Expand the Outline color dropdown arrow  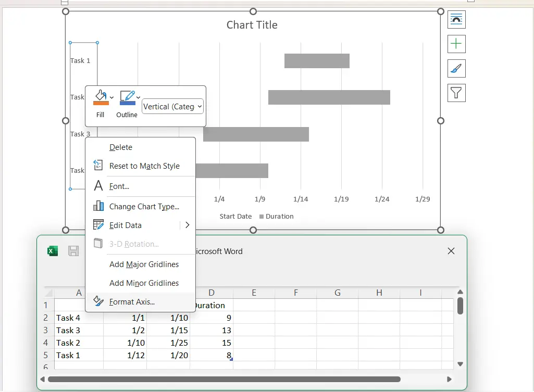[138, 98]
